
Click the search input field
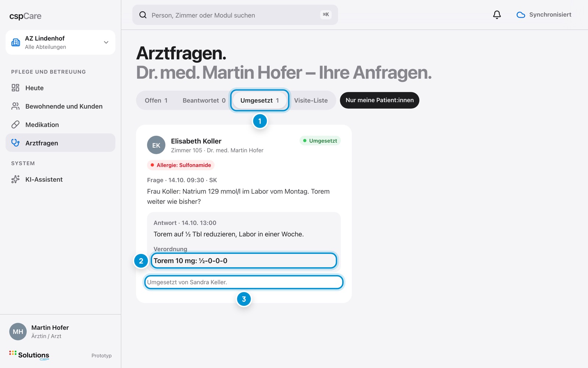(x=235, y=15)
